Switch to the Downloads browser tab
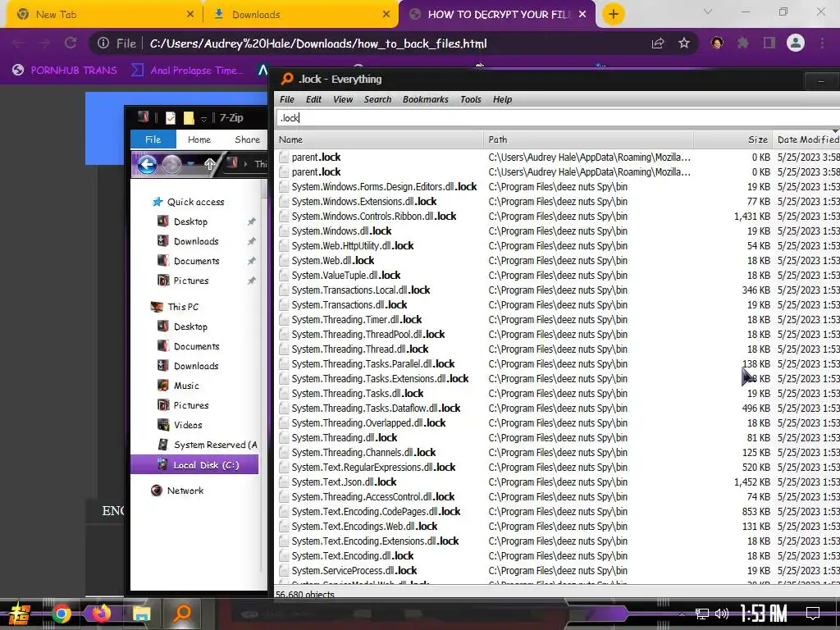The height and width of the screenshot is (630, 840). click(301, 15)
